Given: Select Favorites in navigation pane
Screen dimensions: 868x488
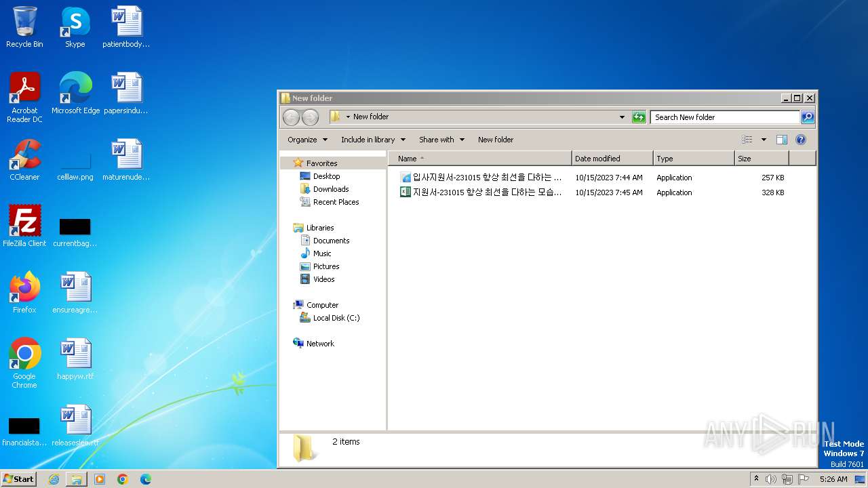Looking at the screenshot, I should pyautogui.click(x=321, y=163).
